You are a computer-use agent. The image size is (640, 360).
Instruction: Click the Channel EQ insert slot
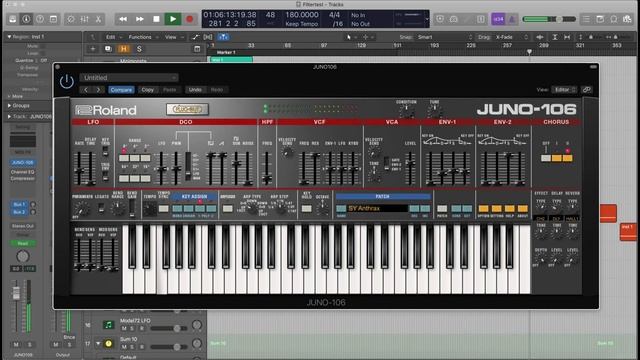coord(22,172)
